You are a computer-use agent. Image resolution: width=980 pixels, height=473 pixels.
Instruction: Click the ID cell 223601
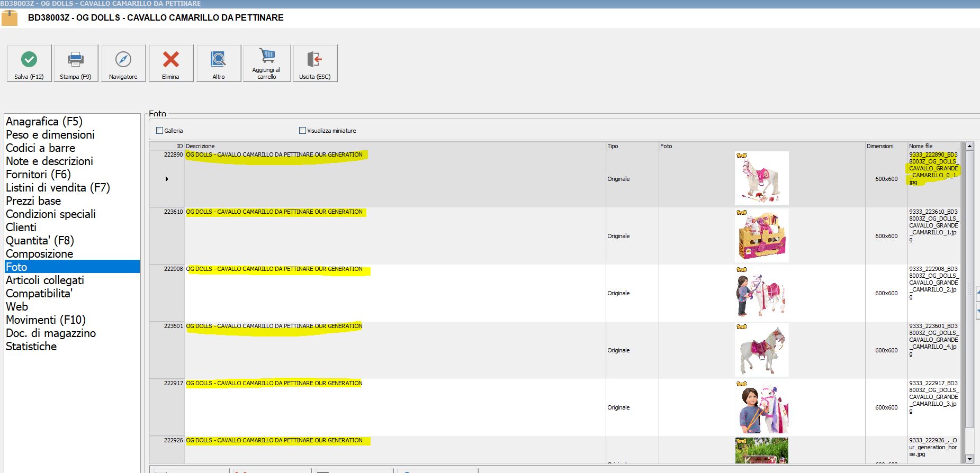point(173,326)
